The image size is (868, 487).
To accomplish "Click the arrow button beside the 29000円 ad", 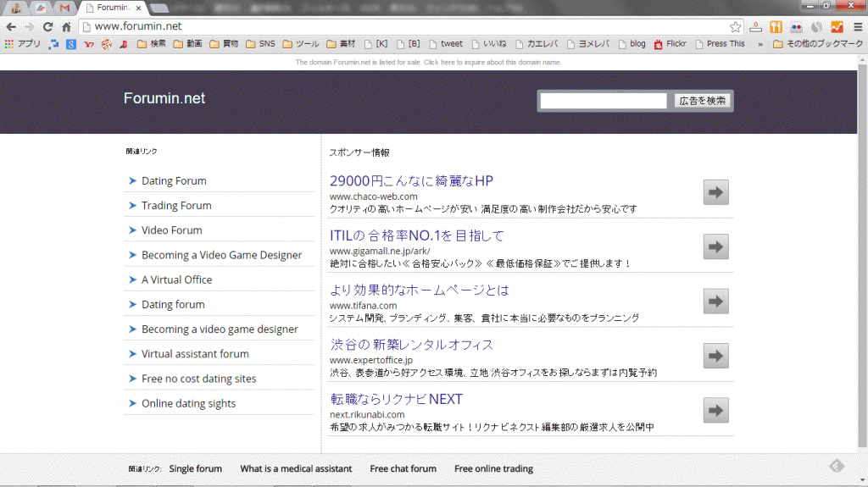I will click(715, 192).
